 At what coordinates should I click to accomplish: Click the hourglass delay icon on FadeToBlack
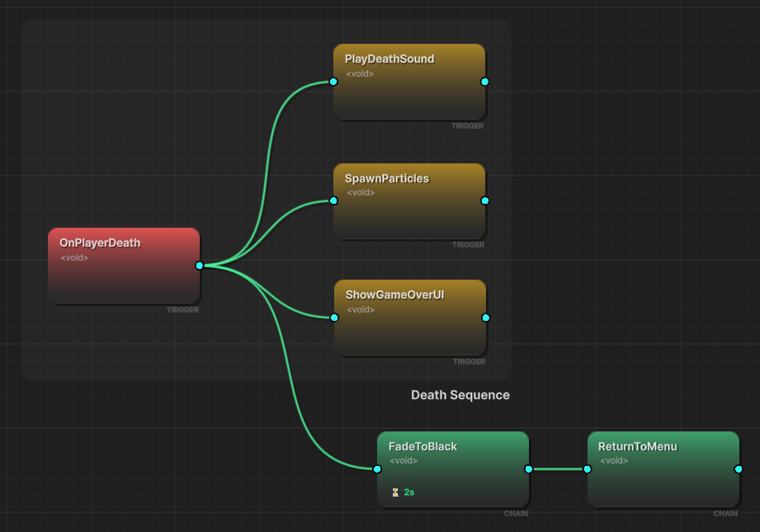click(x=395, y=492)
